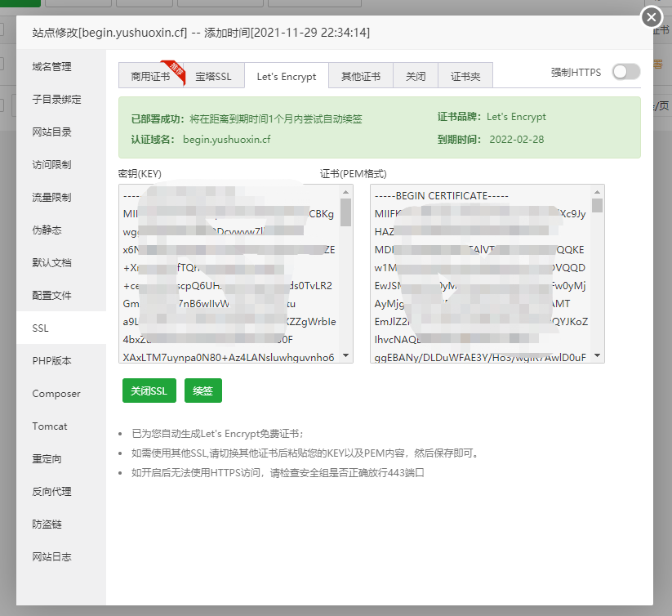Click inside the 密钥(KEY) text area
Viewport: 672px width, 616px height.
click(229, 274)
